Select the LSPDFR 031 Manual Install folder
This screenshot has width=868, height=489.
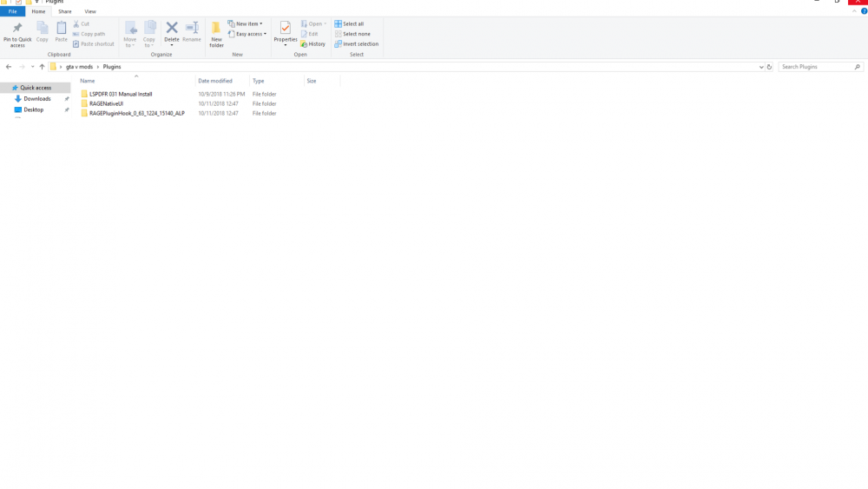point(121,94)
